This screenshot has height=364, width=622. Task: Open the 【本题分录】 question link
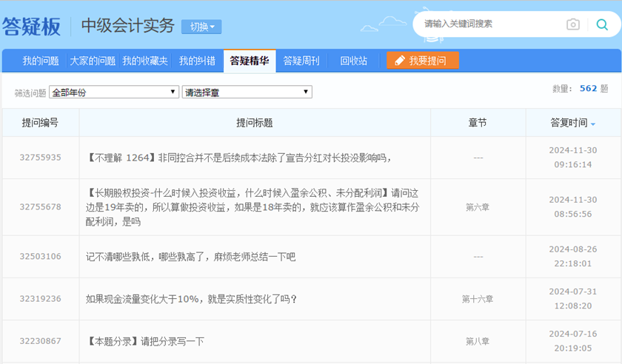pos(145,341)
